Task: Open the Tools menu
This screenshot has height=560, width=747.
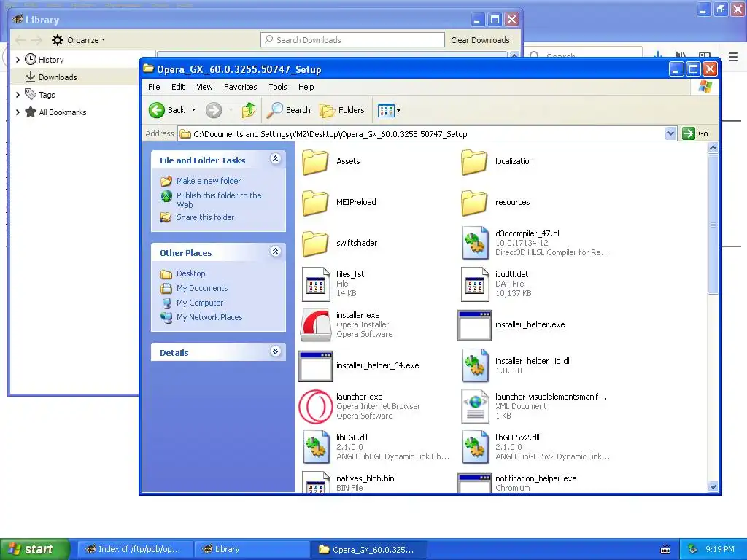Action: tap(278, 87)
